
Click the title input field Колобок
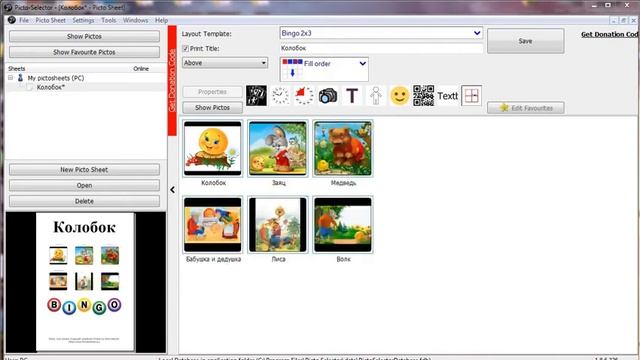tap(381, 48)
